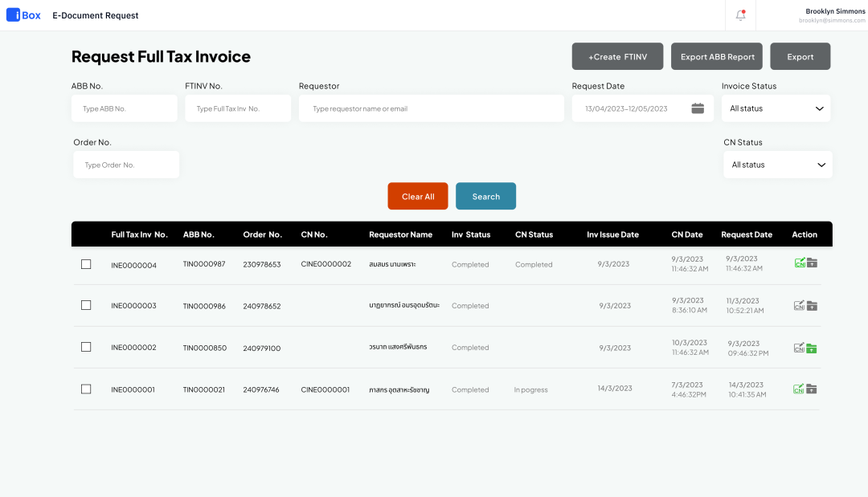Open the Request Date calendar icon

pos(698,108)
